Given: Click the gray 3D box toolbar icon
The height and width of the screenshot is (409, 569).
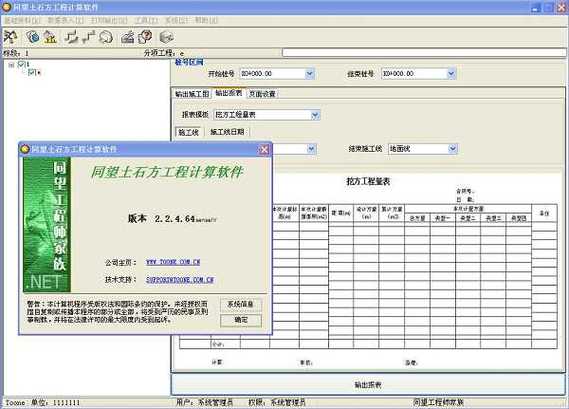Looking at the screenshot, I should coord(167,37).
